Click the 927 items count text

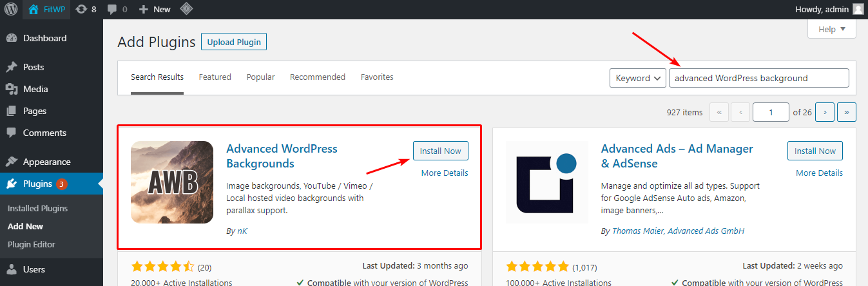pos(684,112)
